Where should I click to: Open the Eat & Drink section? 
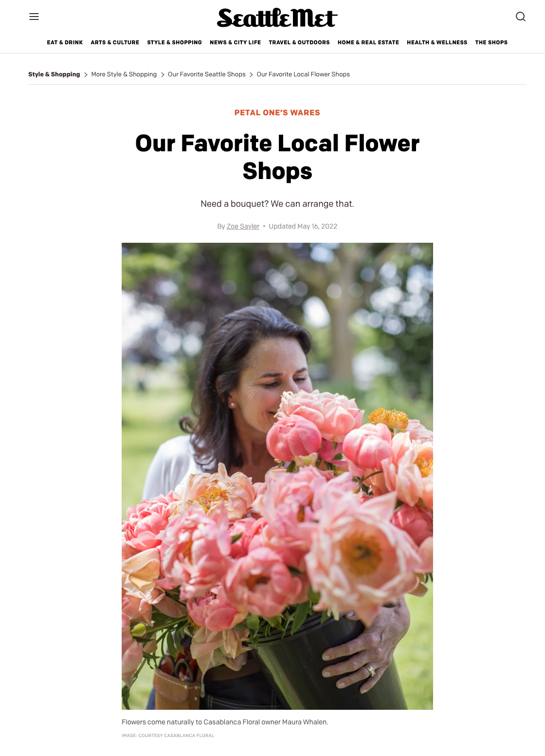(x=65, y=43)
